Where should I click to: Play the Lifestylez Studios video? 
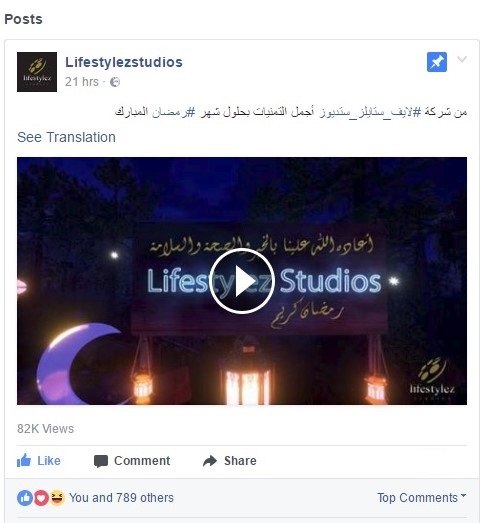coord(242,281)
